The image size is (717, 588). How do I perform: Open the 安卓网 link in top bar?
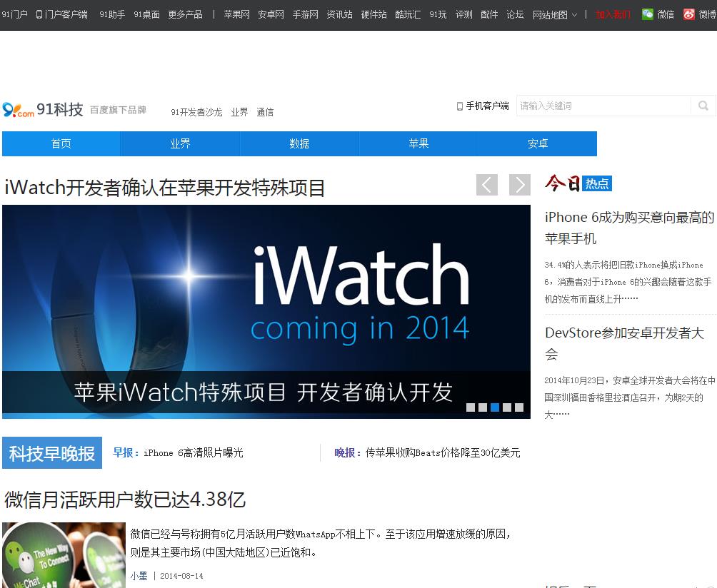pyautogui.click(x=271, y=14)
